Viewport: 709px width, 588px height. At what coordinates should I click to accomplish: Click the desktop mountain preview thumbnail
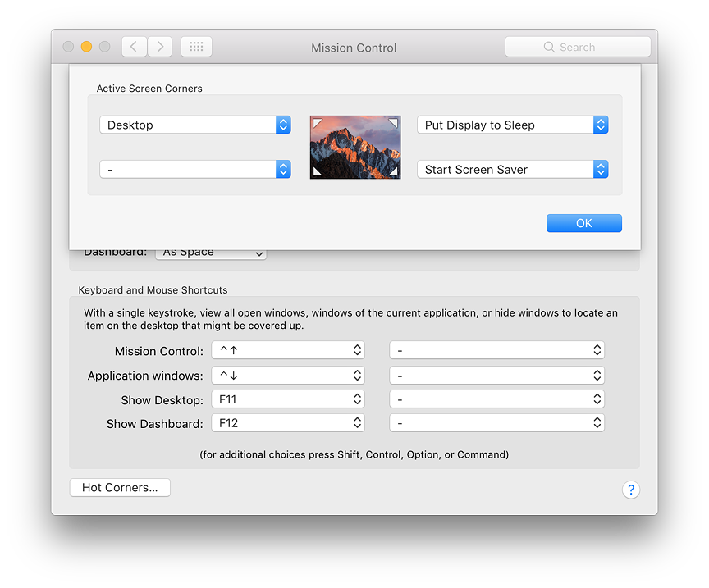pyautogui.click(x=355, y=148)
